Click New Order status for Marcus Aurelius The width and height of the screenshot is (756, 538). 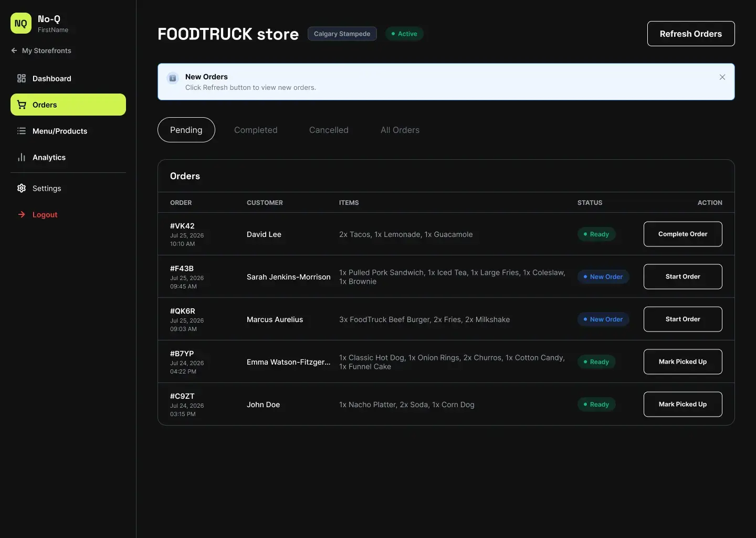[603, 319]
